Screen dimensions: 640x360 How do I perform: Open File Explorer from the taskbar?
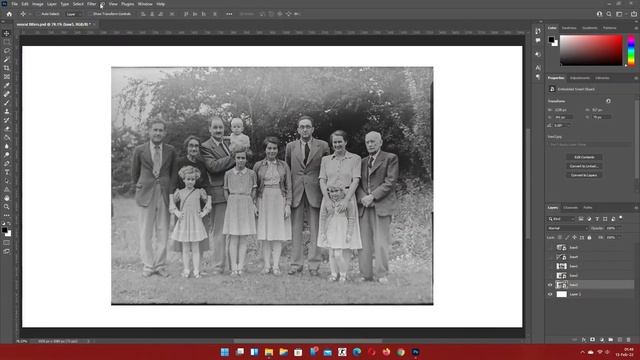coord(269,352)
